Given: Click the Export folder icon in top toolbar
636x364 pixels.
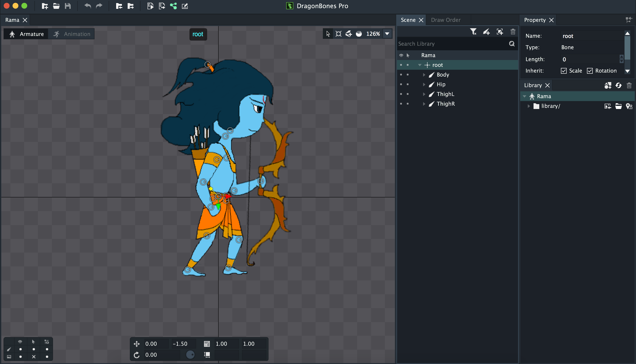Looking at the screenshot, I should point(130,6).
